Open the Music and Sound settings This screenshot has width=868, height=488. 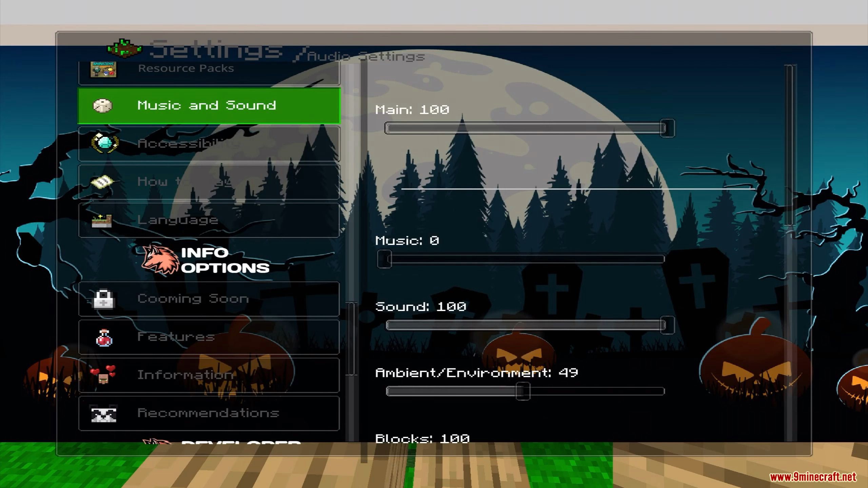[208, 105]
